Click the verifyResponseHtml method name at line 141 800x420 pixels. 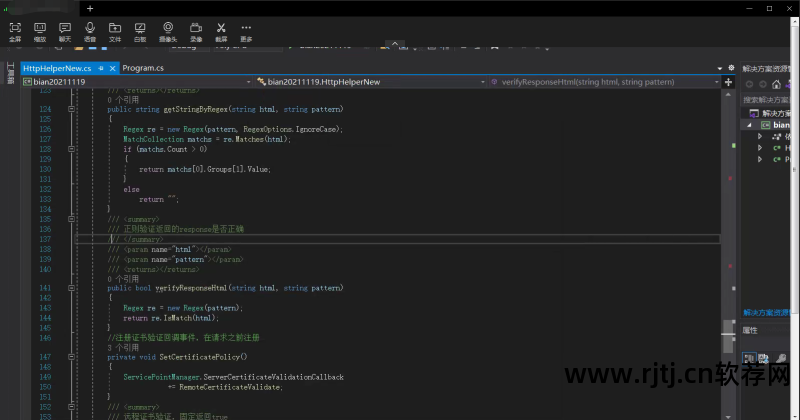click(x=191, y=288)
